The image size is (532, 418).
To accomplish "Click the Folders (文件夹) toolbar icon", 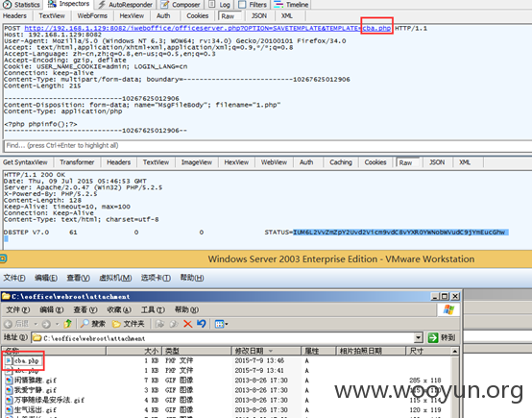I will [x=117, y=324].
